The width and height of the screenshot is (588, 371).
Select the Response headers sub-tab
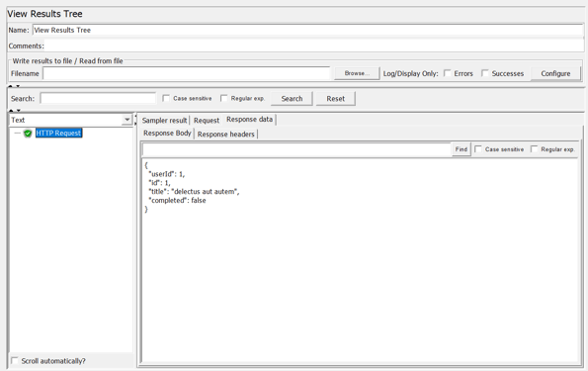(x=225, y=135)
